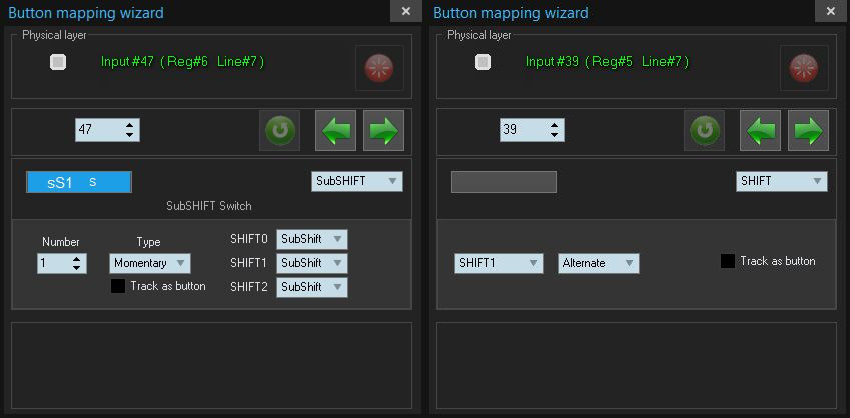The width and height of the screenshot is (850, 418).
Task: Enable Track as button in right wizard
Action: coord(728,261)
